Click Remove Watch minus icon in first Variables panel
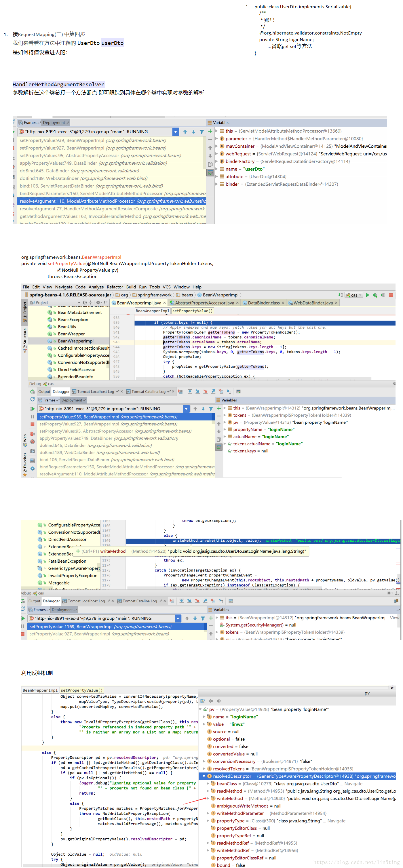Viewport: 403px width, 868px height. coord(210,140)
